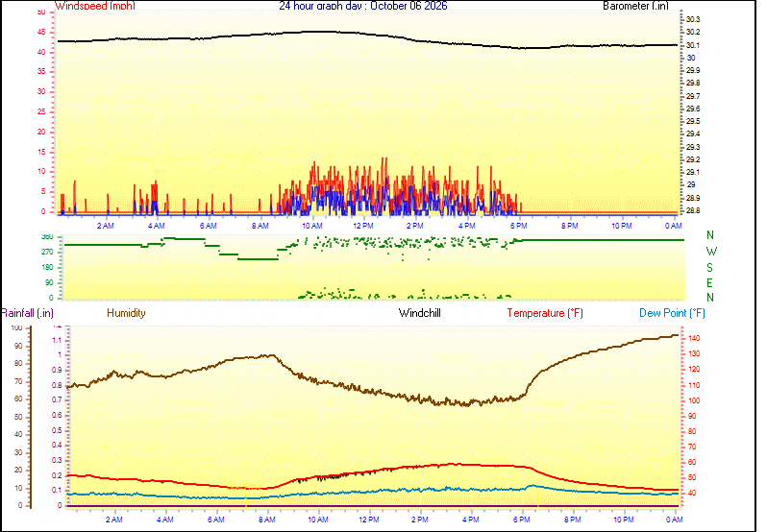Select the Humidity legend label
The image size is (767, 532).
(126, 313)
